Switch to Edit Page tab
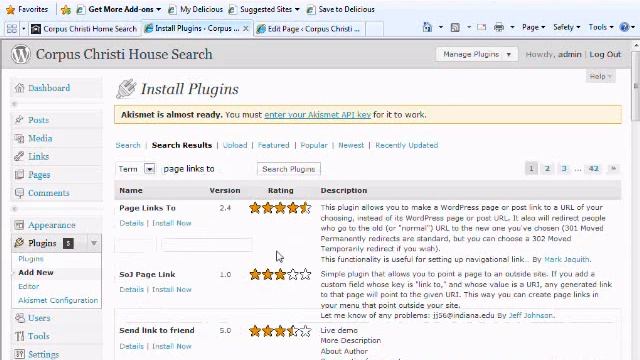The image size is (640, 360). pyautogui.click(x=309, y=29)
